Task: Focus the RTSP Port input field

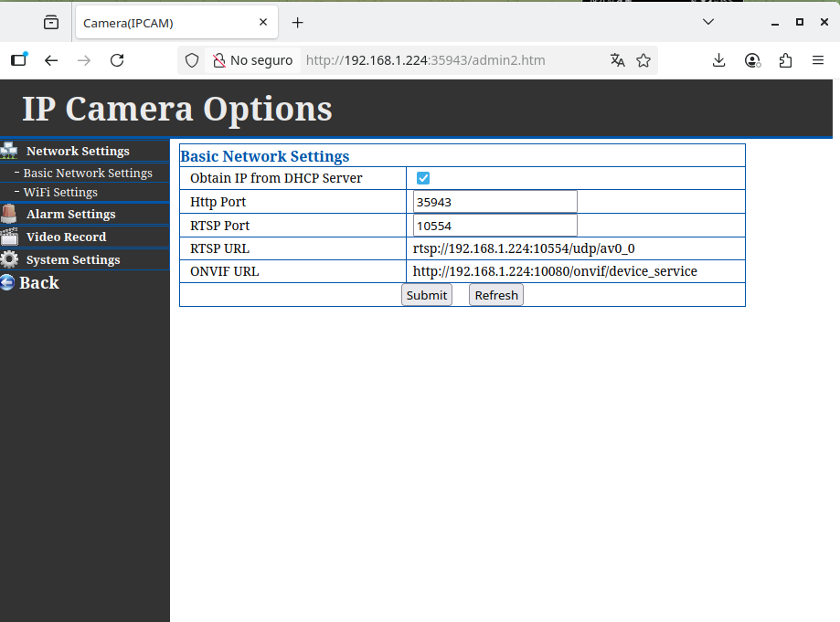Action: [x=494, y=226]
